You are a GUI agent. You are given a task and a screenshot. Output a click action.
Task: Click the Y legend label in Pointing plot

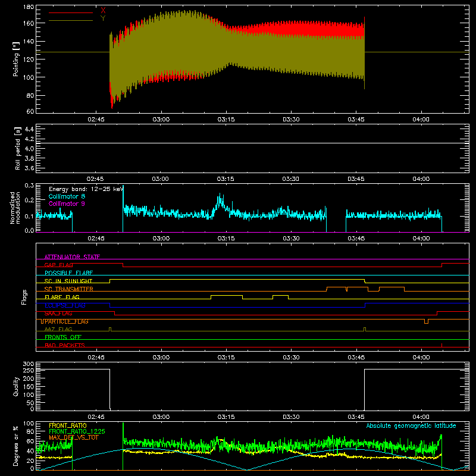tap(103, 18)
